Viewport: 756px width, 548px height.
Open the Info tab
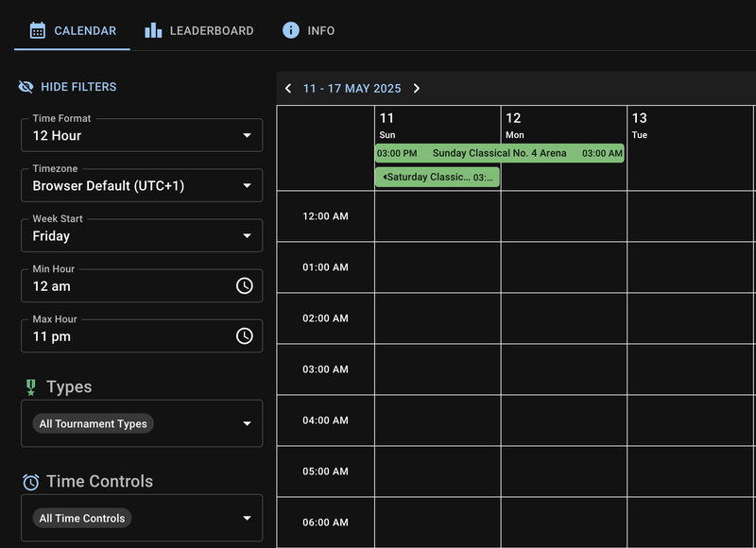tap(308, 30)
